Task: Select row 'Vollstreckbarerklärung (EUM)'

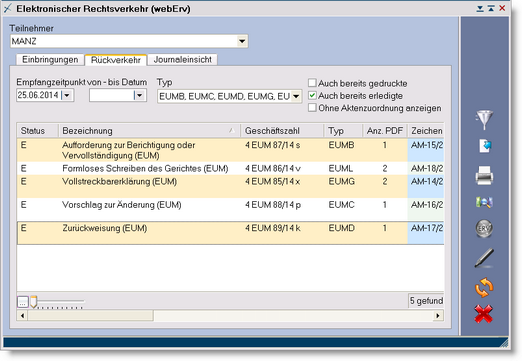Action: [x=230, y=186]
